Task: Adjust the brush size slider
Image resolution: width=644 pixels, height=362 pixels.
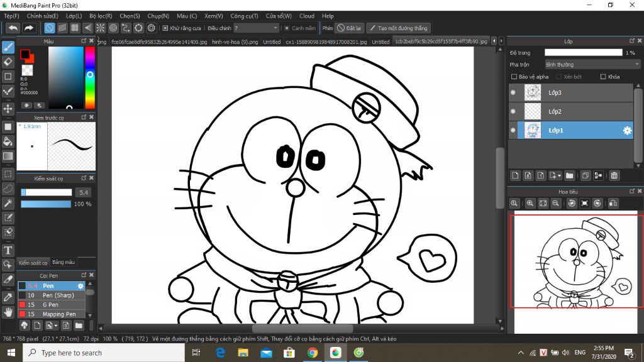Action: pyautogui.click(x=47, y=192)
